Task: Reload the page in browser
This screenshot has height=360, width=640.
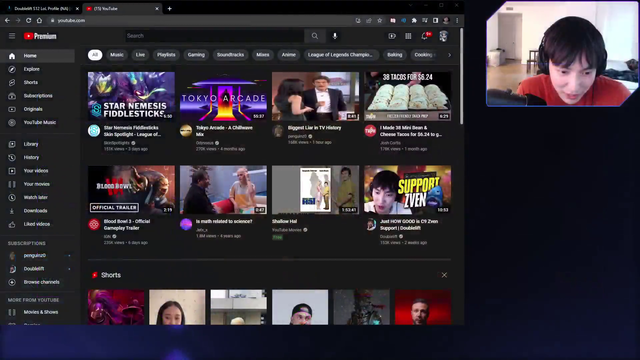Action: pyautogui.click(x=28, y=20)
